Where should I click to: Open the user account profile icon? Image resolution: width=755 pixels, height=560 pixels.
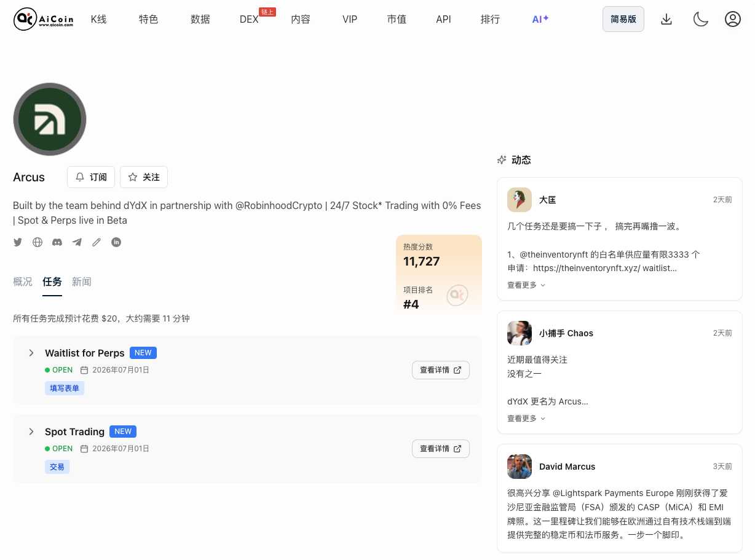pyautogui.click(x=732, y=20)
